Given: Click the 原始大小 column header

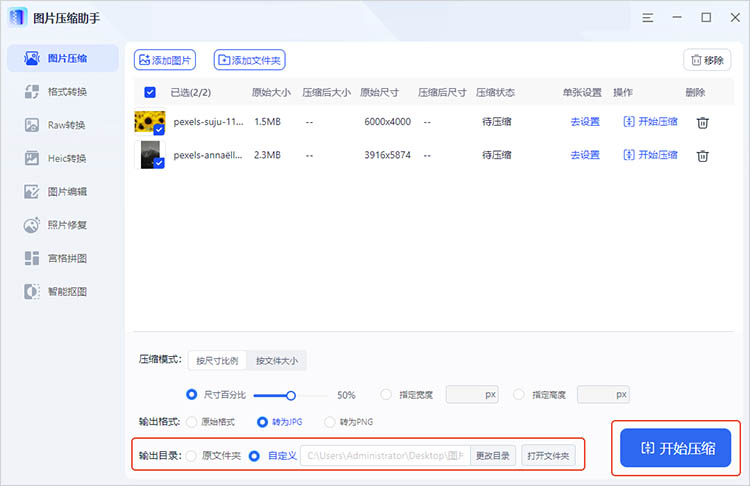Looking at the screenshot, I should click(x=271, y=92).
